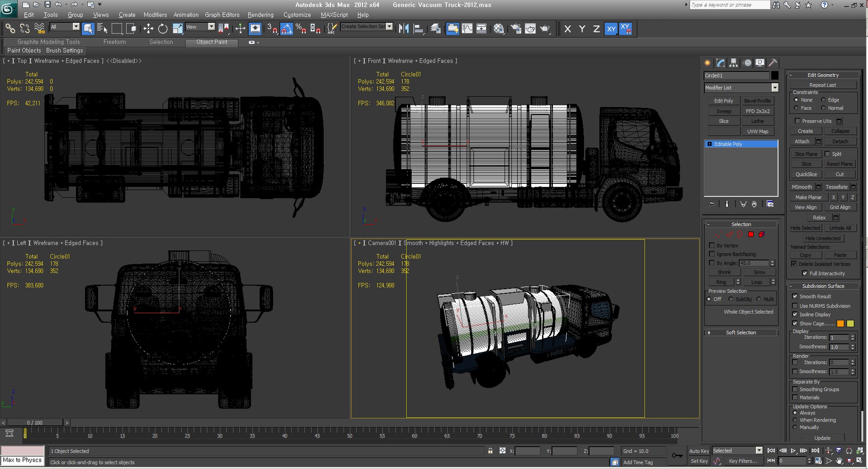Open the Utilities hammer panel tab

coord(773,63)
